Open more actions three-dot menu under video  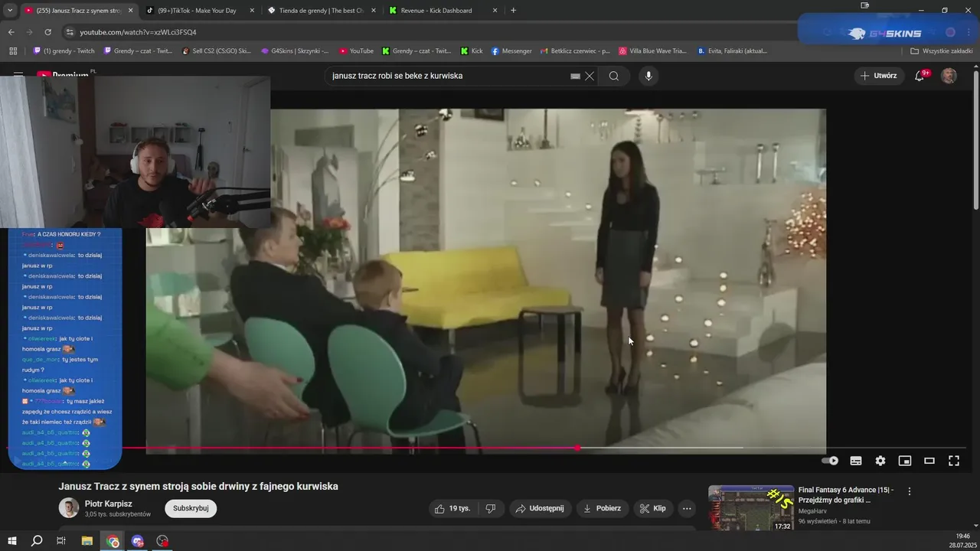tap(687, 508)
